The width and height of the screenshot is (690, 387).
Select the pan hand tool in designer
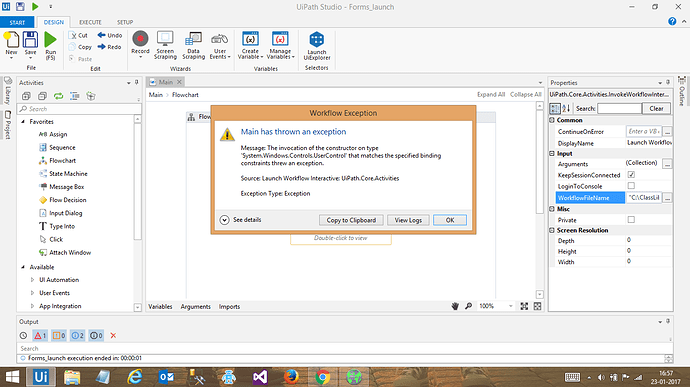455,306
